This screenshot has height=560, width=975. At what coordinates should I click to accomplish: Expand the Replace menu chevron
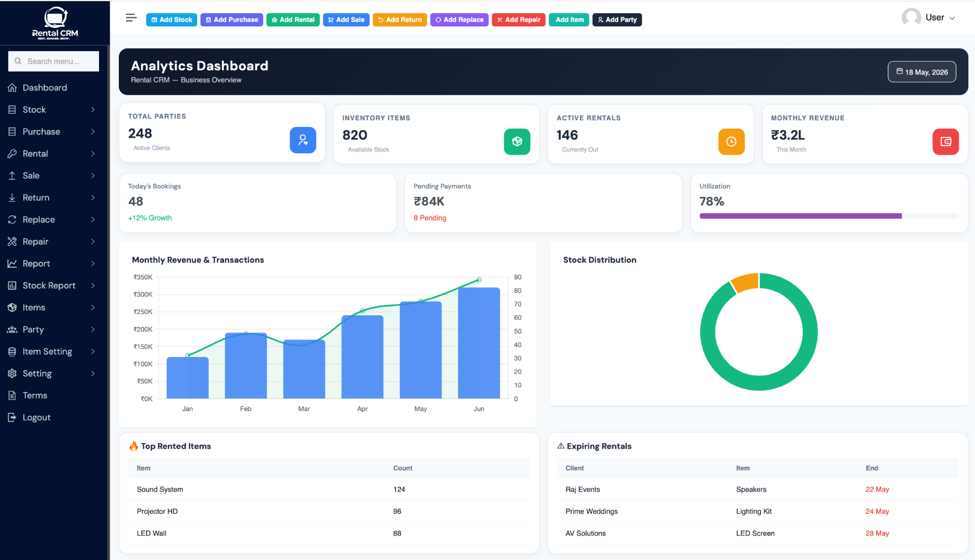point(93,220)
